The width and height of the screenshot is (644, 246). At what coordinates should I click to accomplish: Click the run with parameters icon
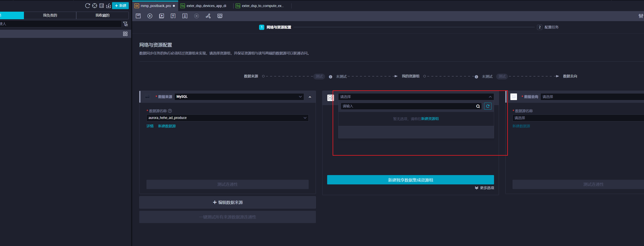pyautogui.click(x=161, y=16)
